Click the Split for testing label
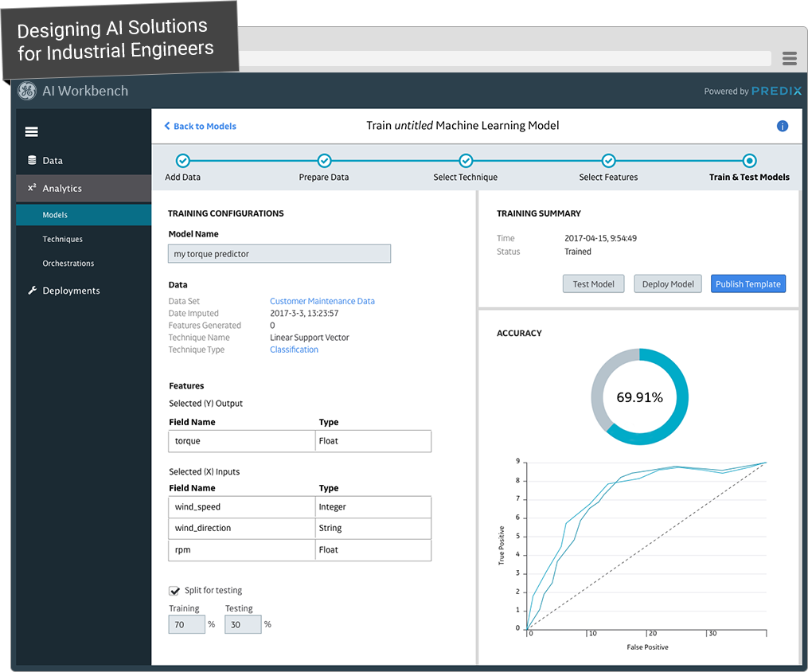808x672 pixels. (x=213, y=591)
